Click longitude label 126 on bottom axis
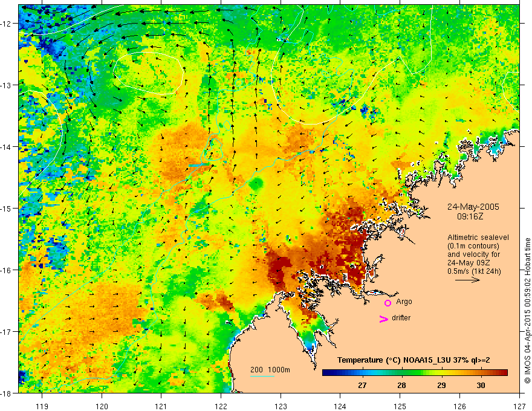Image resolution: width=532 pixels, height=411 pixels. tap(459, 406)
